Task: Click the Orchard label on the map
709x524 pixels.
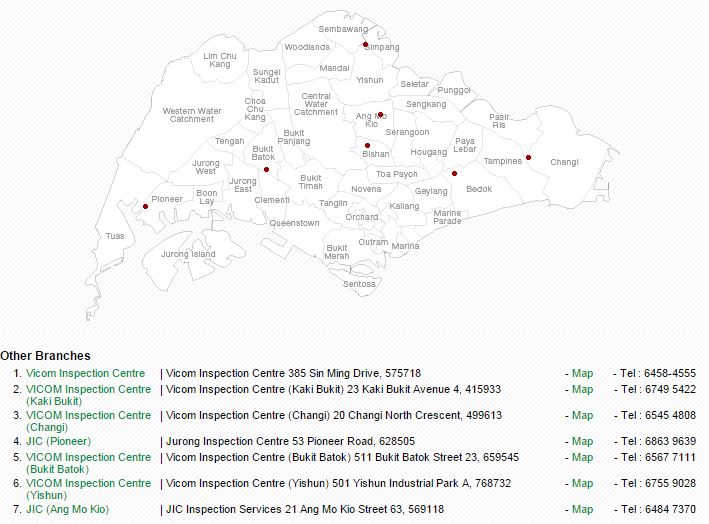Action: pyautogui.click(x=362, y=217)
